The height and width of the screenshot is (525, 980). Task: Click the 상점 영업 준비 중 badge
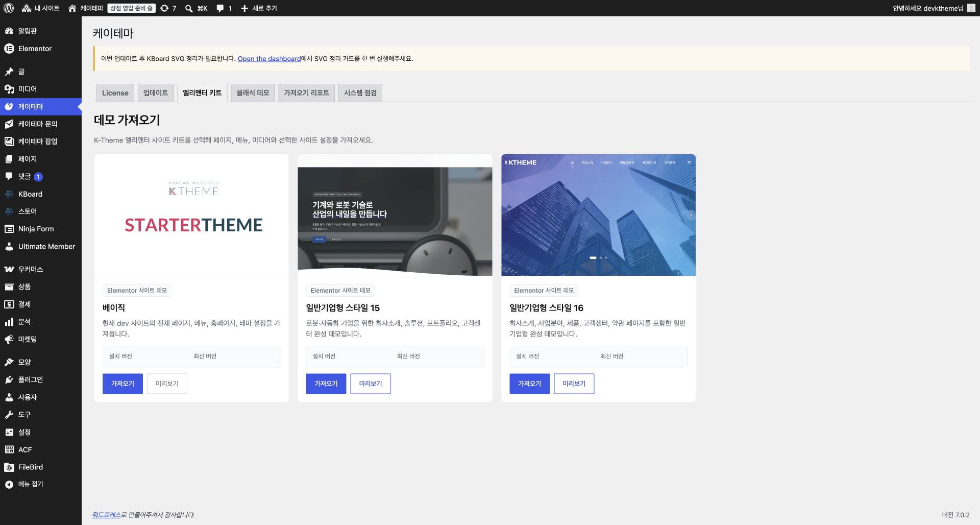click(131, 8)
